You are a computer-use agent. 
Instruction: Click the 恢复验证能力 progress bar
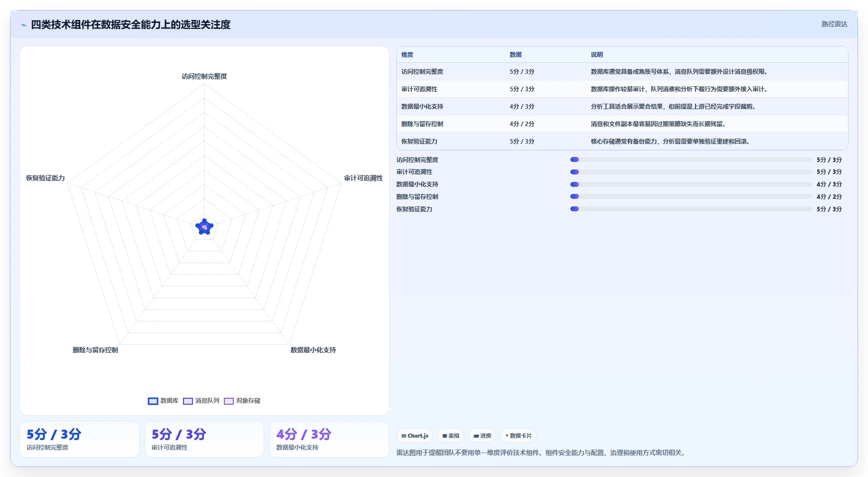(691, 209)
